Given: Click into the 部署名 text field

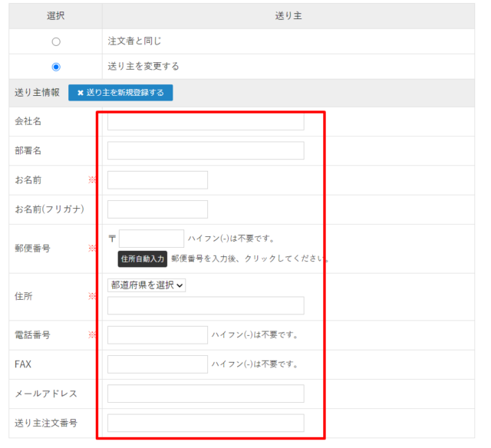Looking at the screenshot, I should point(206,150).
